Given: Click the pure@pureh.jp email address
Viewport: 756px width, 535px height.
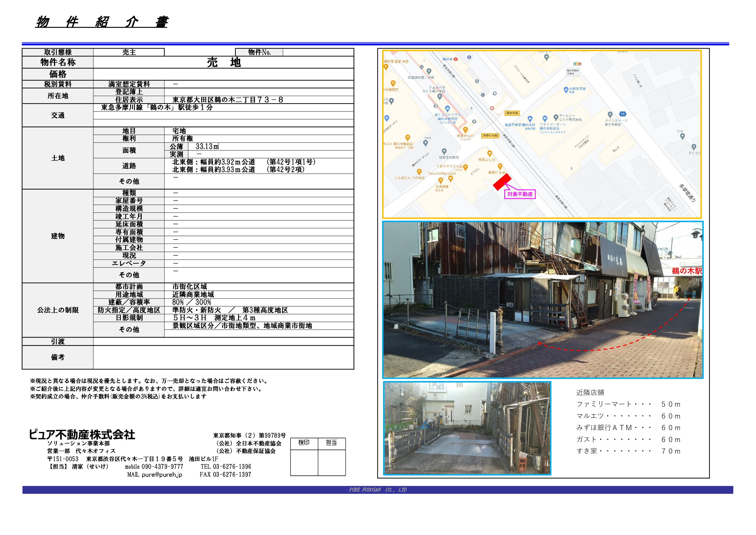Looking at the screenshot, I should [162, 475].
